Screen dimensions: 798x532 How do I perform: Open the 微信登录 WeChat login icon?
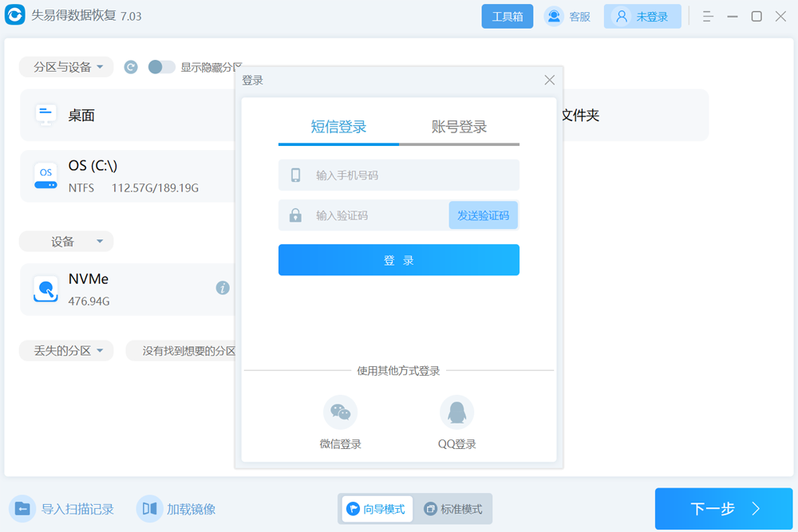(x=341, y=412)
